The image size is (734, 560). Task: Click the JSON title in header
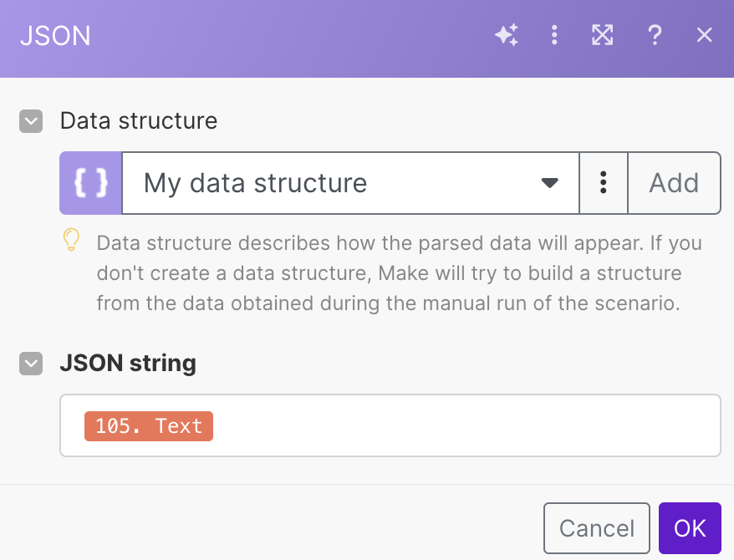click(x=55, y=36)
